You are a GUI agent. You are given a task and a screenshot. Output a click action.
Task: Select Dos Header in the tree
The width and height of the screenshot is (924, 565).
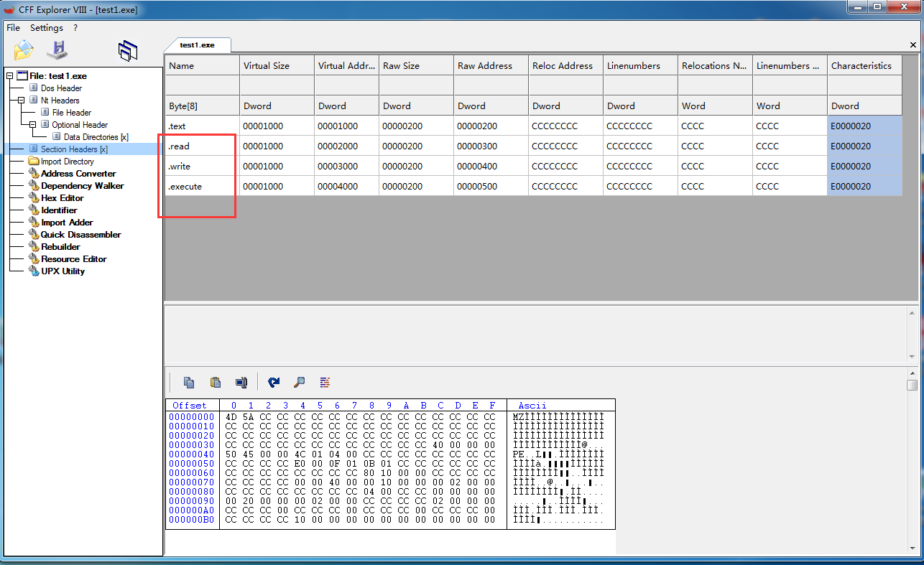tap(61, 88)
